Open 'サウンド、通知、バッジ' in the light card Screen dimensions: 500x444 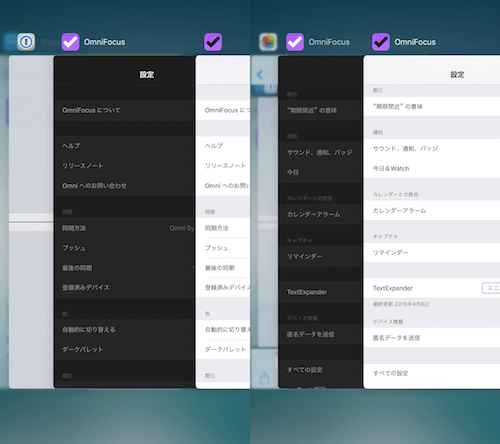pos(432,149)
